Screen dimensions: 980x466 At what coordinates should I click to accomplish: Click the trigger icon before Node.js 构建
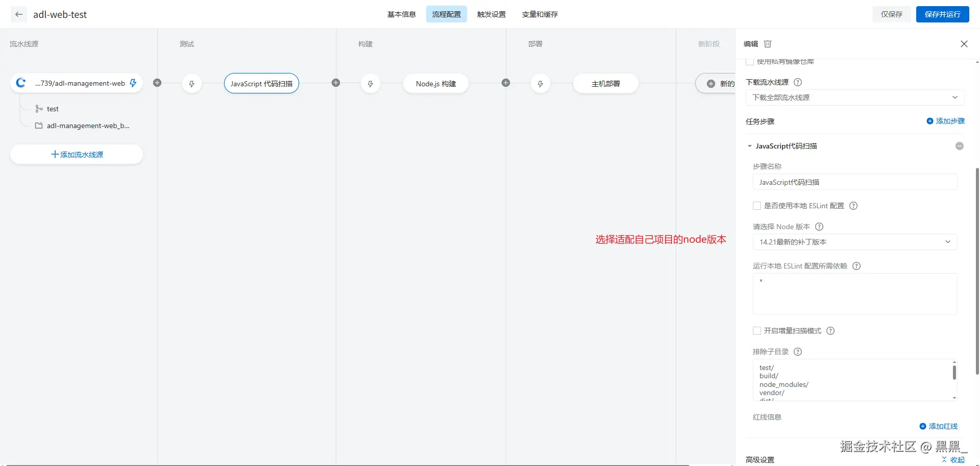371,84
